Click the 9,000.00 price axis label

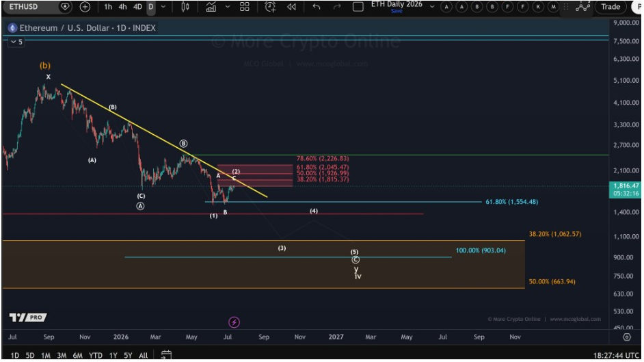[x=626, y=23]
